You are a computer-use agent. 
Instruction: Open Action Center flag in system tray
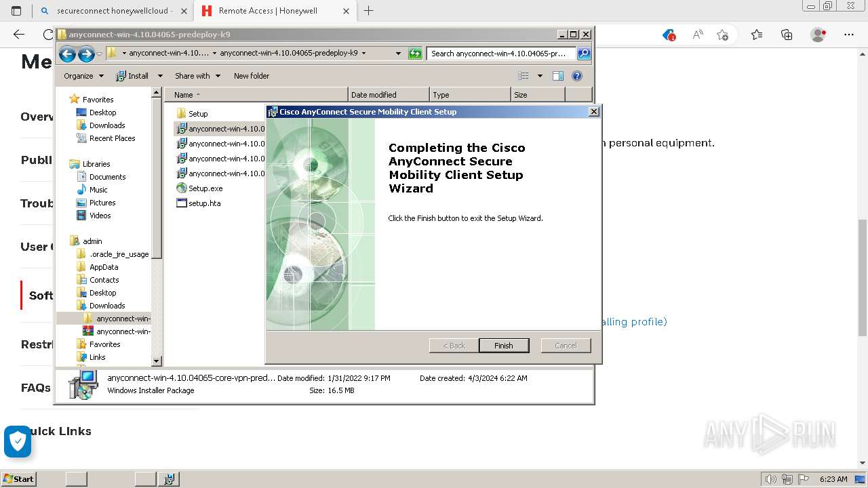[804, 479]
